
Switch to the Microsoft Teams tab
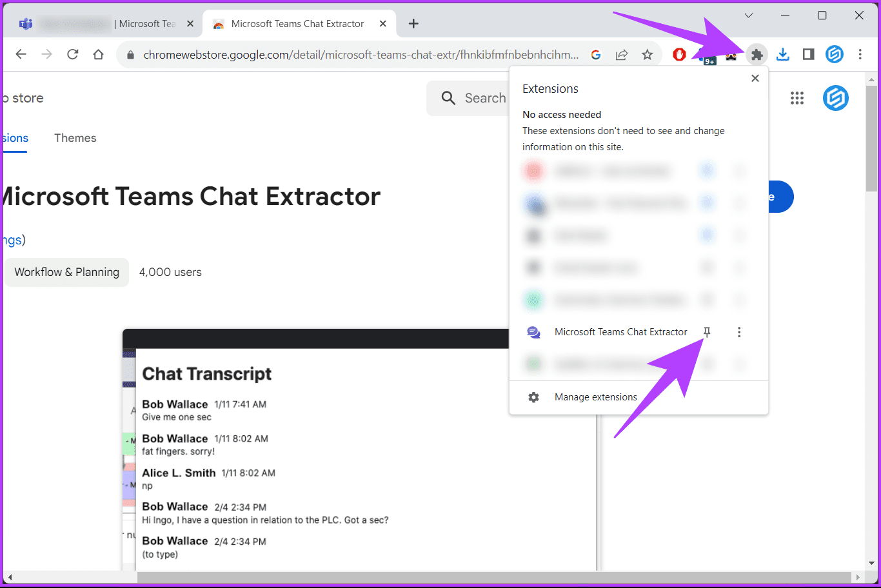point(106,24)
